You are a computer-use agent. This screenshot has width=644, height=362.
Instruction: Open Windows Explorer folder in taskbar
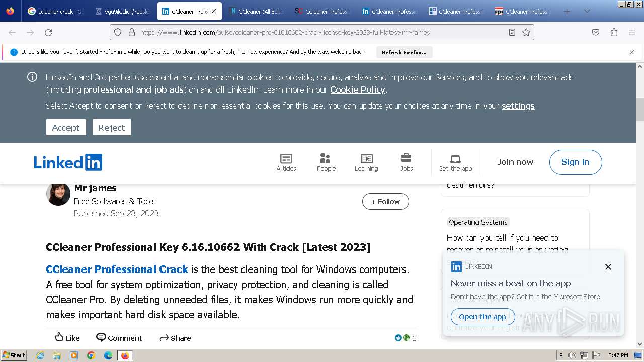coord(57,355)
